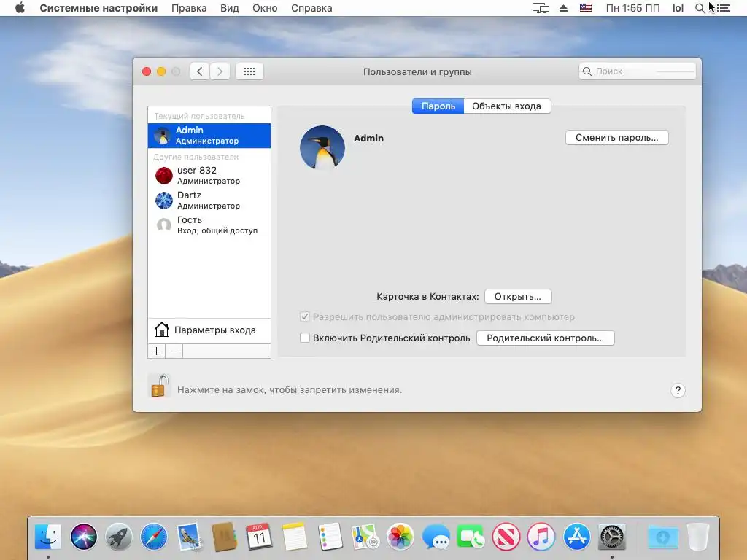Screen dimensions: 747x560
Task: Open System Preferences gear in Dock
Action: (x=612, y=537)
